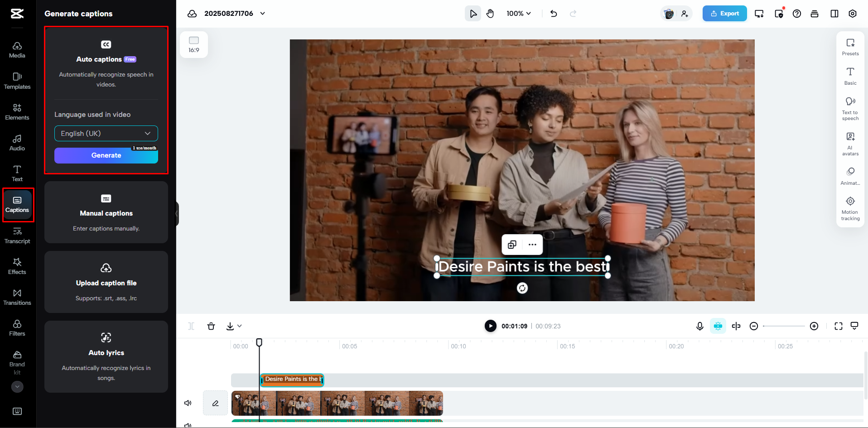Split the clip at the playhead
The height and width of the screenshot is (428, 868).
pos(191,326)
